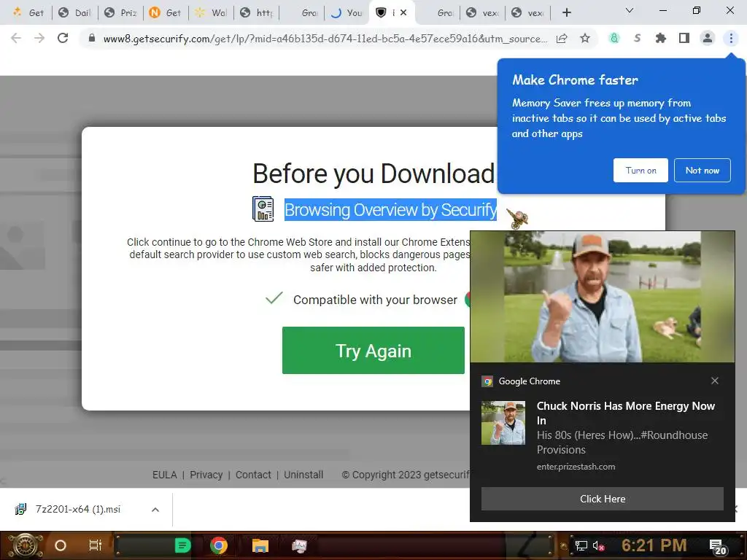Open the green chat app on taskbar
Image resolution: width=747 pixels, height=560 pixels.
[182, 545]
